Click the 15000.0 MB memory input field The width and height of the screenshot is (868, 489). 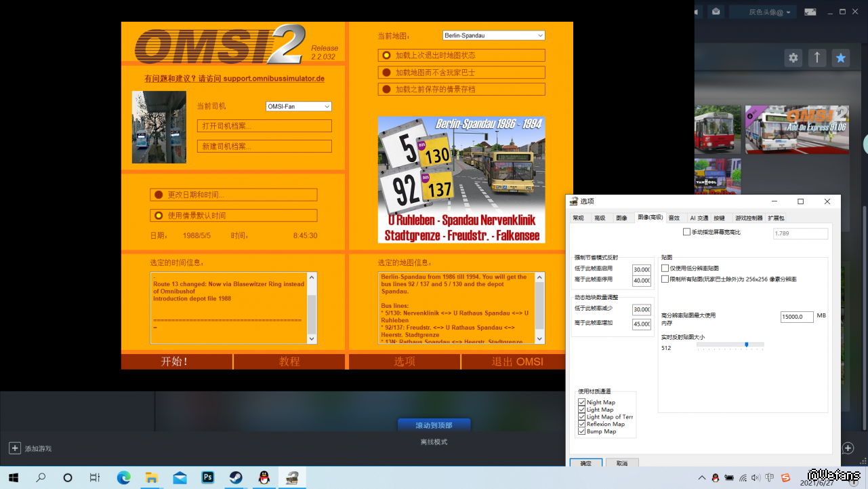click(796, 317)
